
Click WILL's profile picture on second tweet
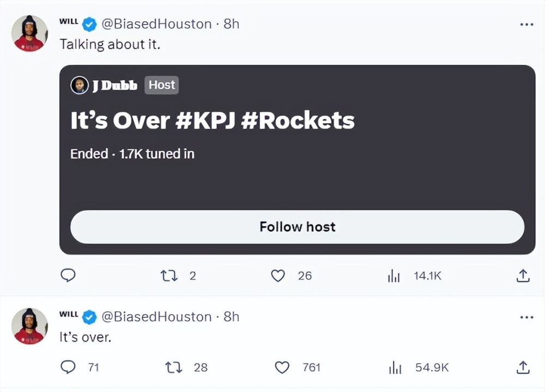click(x=29, y=326)
